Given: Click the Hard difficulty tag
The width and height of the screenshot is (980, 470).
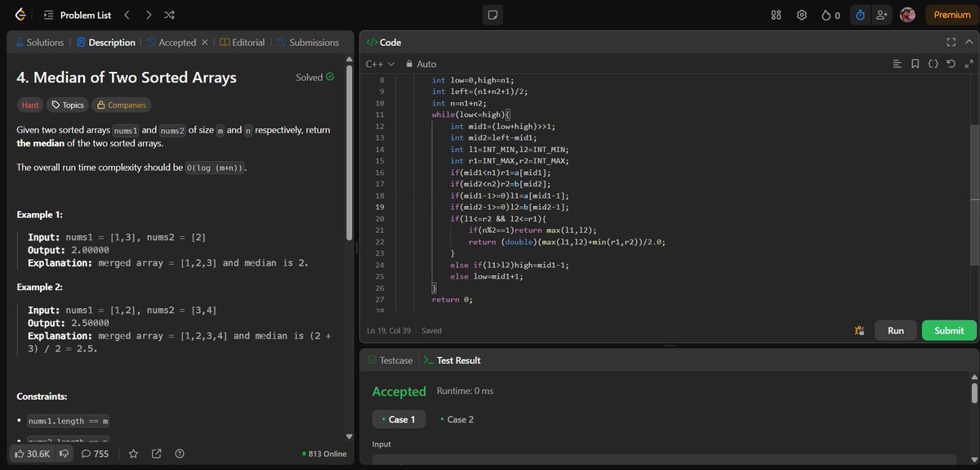Looking at the screenshot, I should (x=30, y=105).
